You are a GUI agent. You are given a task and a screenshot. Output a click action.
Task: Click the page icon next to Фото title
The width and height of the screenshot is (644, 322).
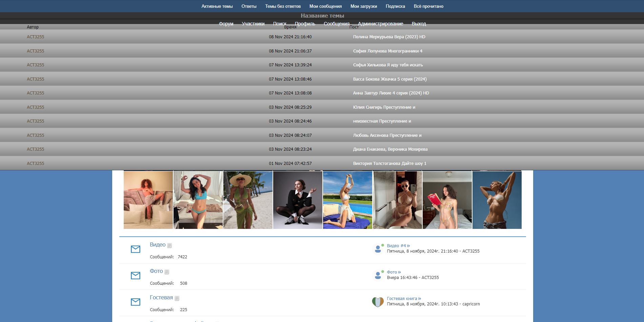[167, 272]
